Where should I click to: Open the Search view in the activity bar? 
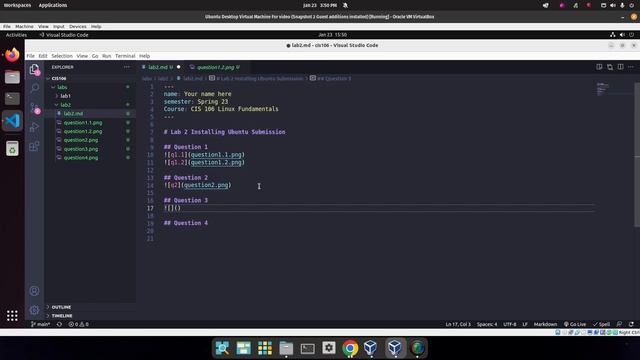click(35, 88)
